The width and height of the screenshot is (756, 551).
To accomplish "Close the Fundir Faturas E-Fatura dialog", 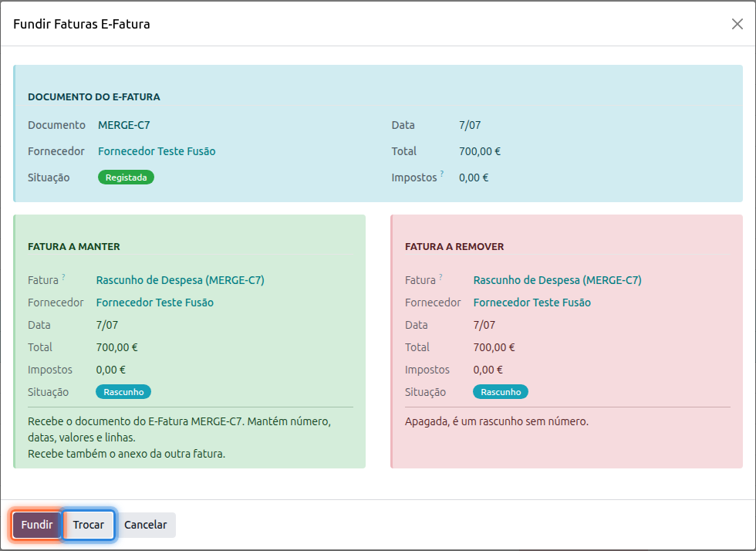I will coord(737,24).
